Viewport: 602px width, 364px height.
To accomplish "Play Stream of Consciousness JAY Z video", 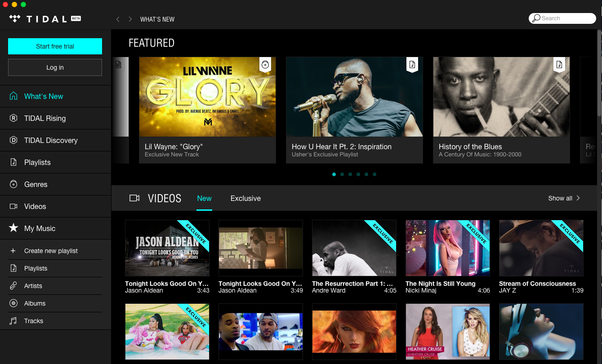I will tap(541, 248).
